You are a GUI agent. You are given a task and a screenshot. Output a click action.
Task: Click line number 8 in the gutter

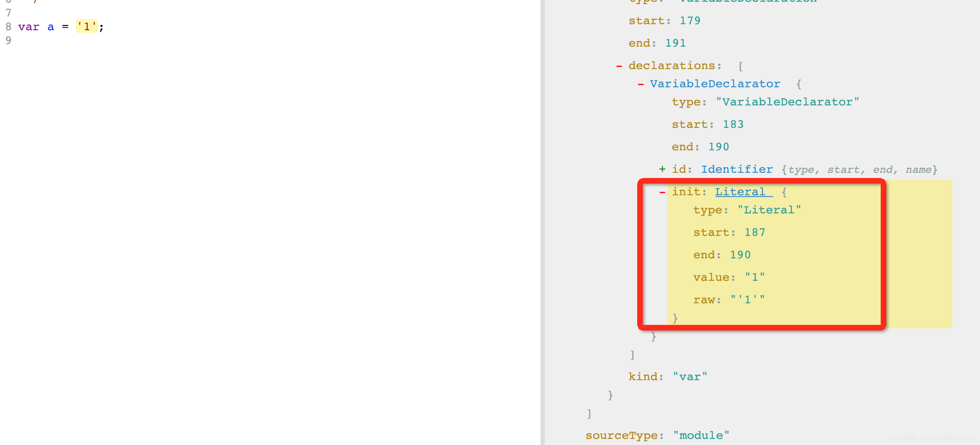pyautogui.click(x=8, y=27)
